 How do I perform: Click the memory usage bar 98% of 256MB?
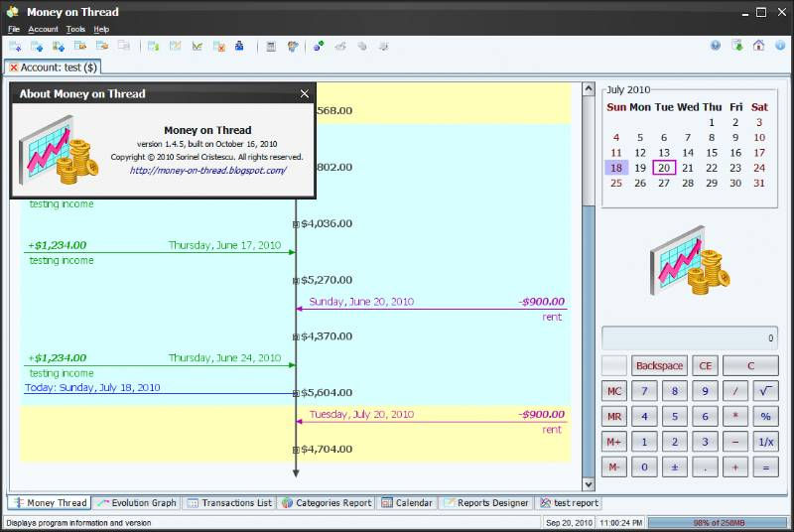pyautogui.click(x=718, y=522)
